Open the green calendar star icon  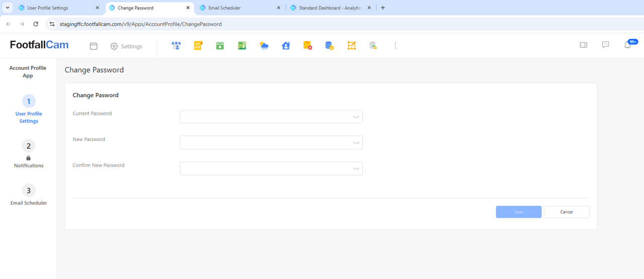point(220,46)
